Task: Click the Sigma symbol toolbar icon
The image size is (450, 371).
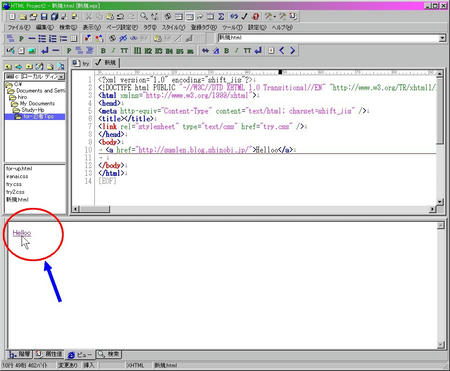Action: [x=221, y=16]
